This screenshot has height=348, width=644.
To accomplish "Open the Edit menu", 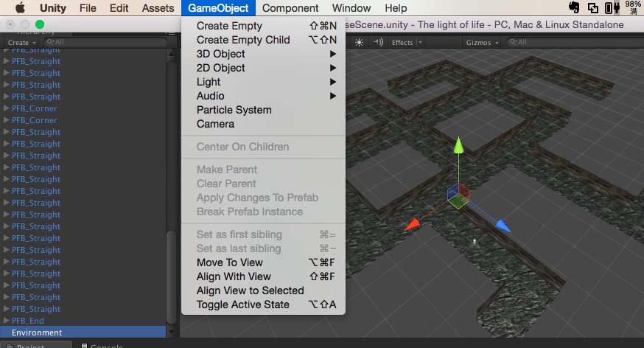I will coord(119,8).
